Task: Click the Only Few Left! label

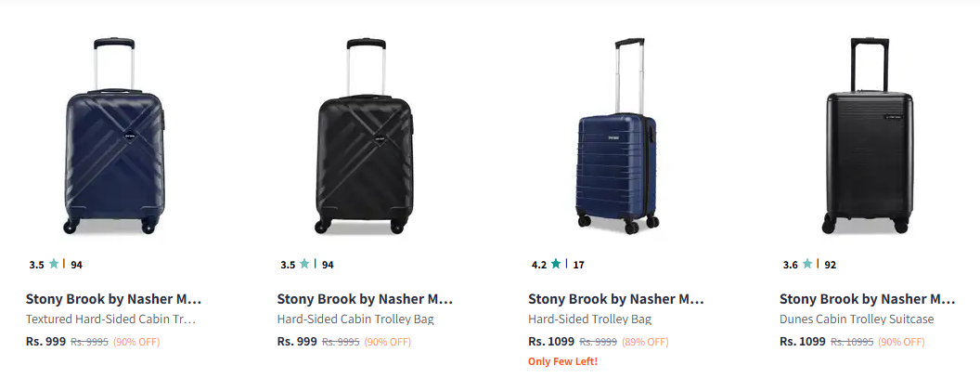Action: point(562,361)
